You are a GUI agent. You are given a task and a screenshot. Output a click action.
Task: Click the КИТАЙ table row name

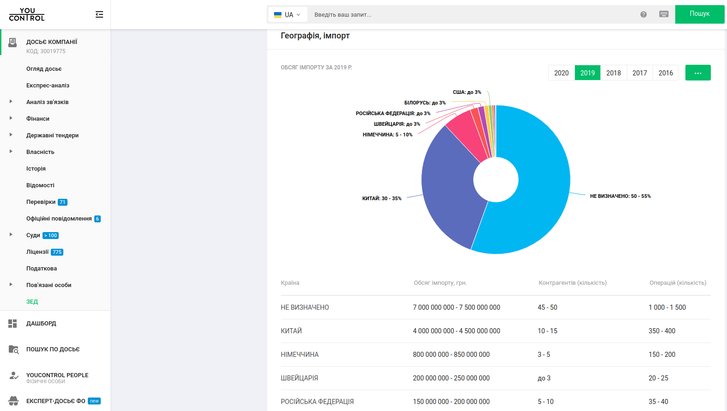291,331
